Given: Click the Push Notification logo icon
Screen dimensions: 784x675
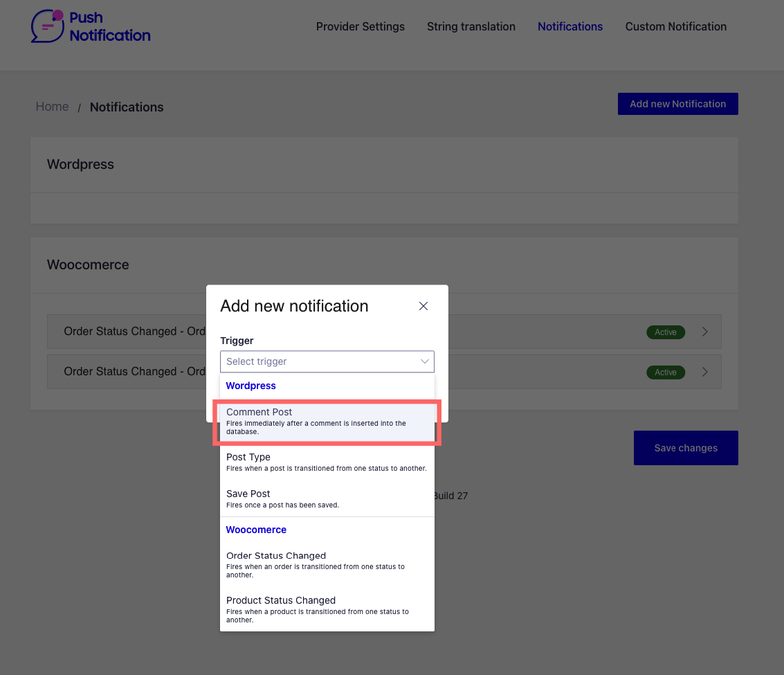Looking at the screenshot, I should pyautogui.click(x=46, y=26).
